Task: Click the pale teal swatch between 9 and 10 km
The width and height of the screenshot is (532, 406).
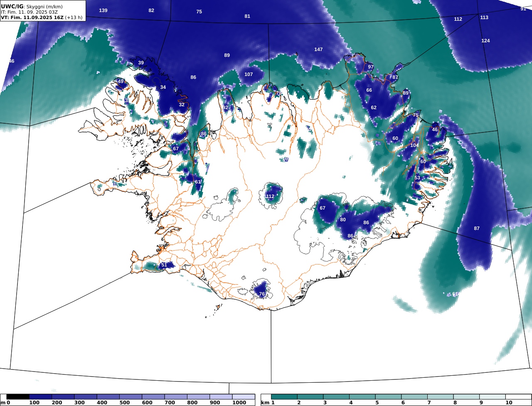Action: click(493, 397)
